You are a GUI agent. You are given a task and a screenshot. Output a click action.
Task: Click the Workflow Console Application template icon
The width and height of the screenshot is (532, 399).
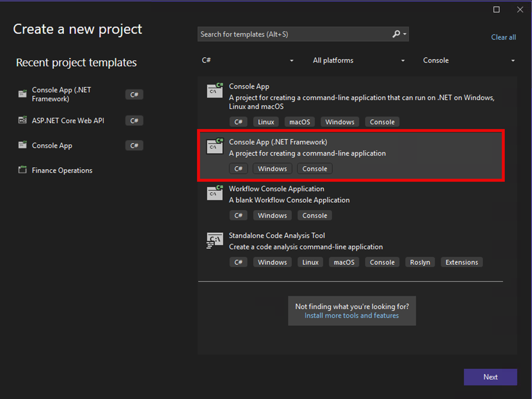click(214, 193)
